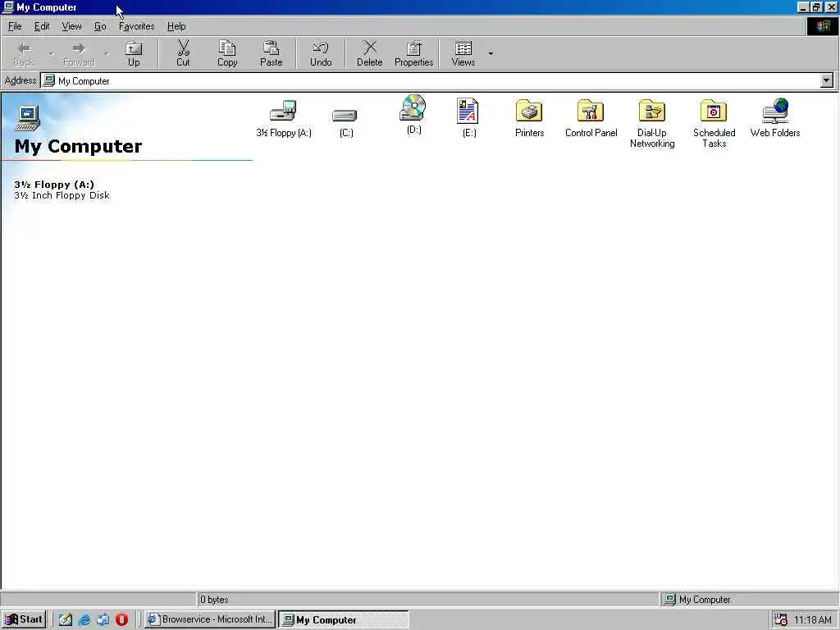Launch Opera from Quick Launch
This screenshot has height=630, width=840.
[x=121, y=620]
